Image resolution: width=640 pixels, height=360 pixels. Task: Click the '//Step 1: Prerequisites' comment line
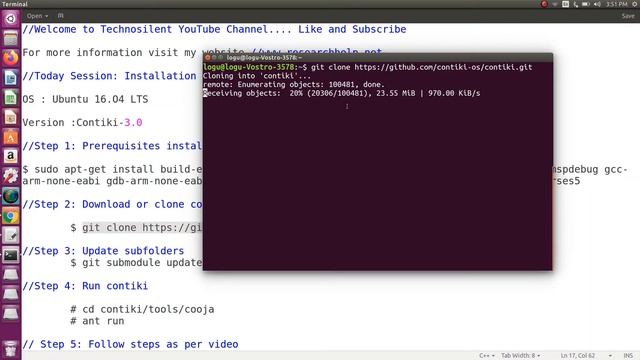[112, 146]
